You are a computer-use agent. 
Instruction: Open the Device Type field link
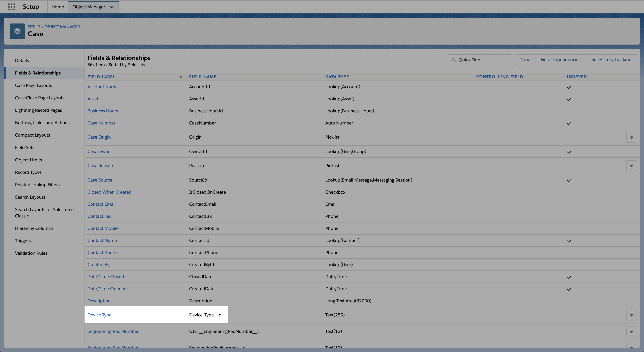[x=99, y=315]
